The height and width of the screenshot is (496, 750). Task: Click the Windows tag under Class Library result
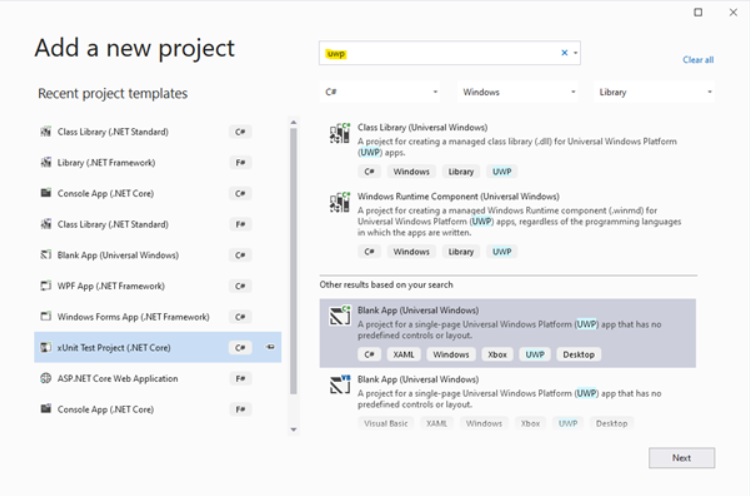coord(411,171)
